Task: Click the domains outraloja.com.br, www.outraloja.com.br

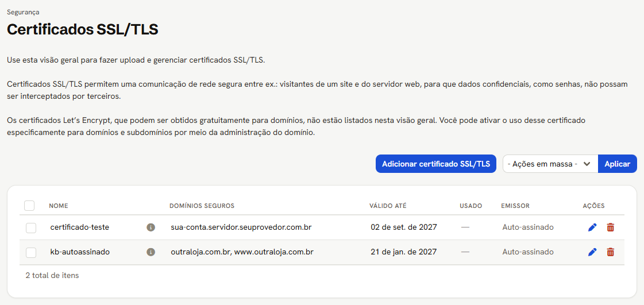Action: 242,252
